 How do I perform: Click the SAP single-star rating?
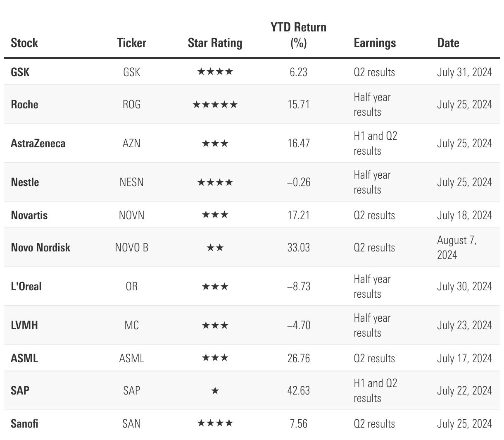point(215,391)
